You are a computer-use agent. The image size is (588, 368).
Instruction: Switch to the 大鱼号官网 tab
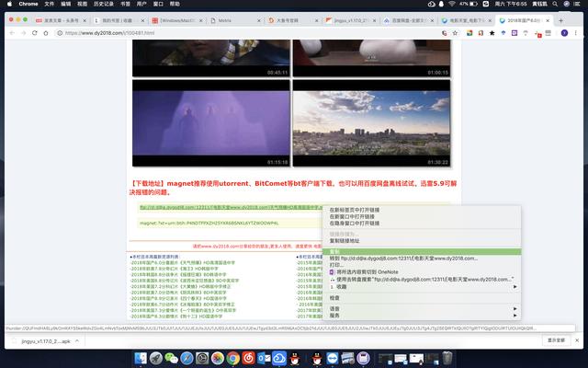(292, 20)
